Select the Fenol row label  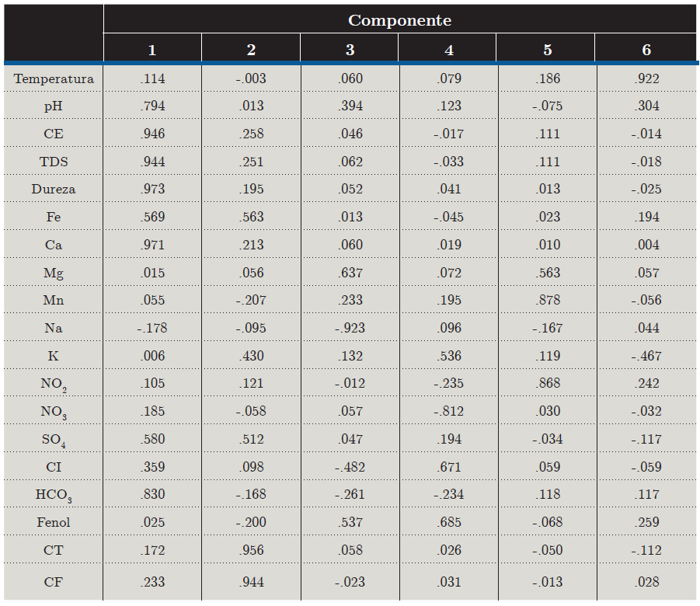[x=54, y=522]
